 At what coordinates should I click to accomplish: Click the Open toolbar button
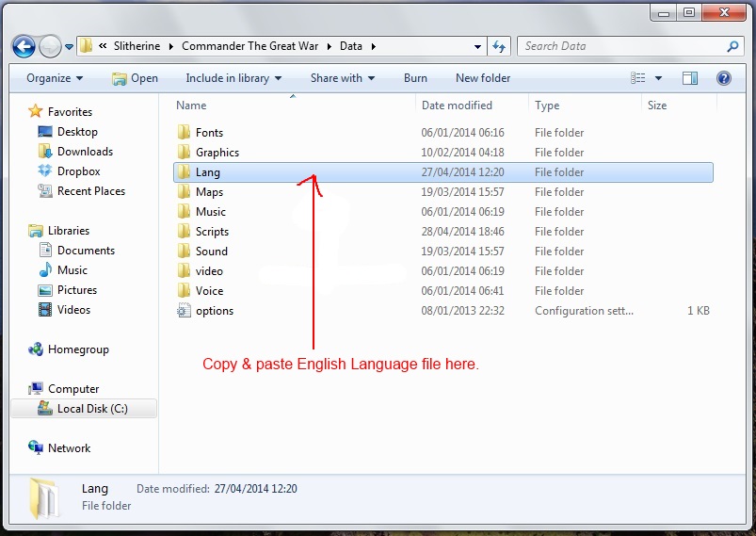click(x=135, y=78)
